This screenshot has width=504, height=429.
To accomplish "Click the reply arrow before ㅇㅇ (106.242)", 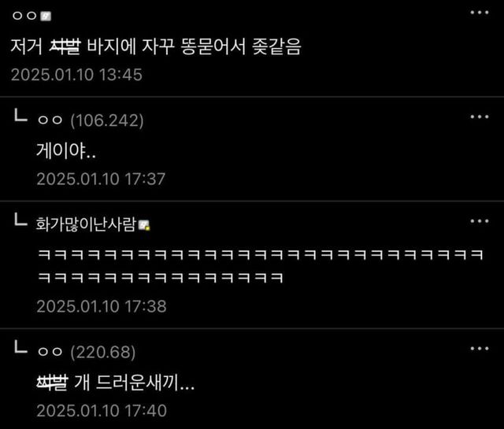I will pyautogui.click(x=20, y=116).
